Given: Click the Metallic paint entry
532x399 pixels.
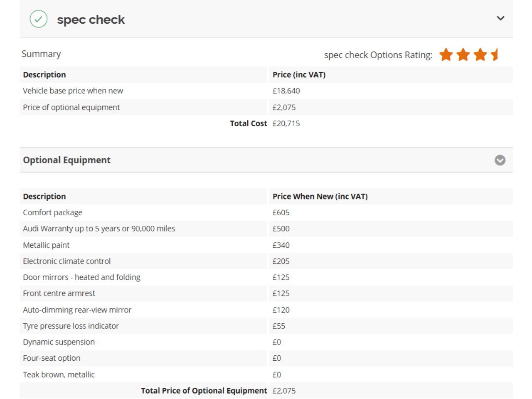Looking at the screenshot, I should [x=46, y=245].
